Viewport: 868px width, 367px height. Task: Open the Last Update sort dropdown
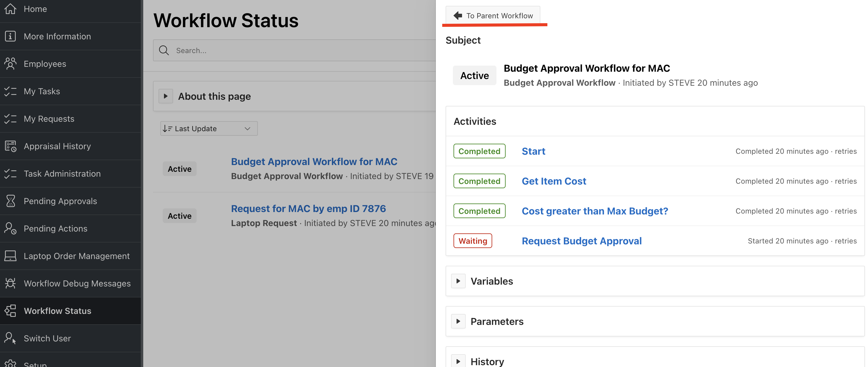click(x=209, y=128)
